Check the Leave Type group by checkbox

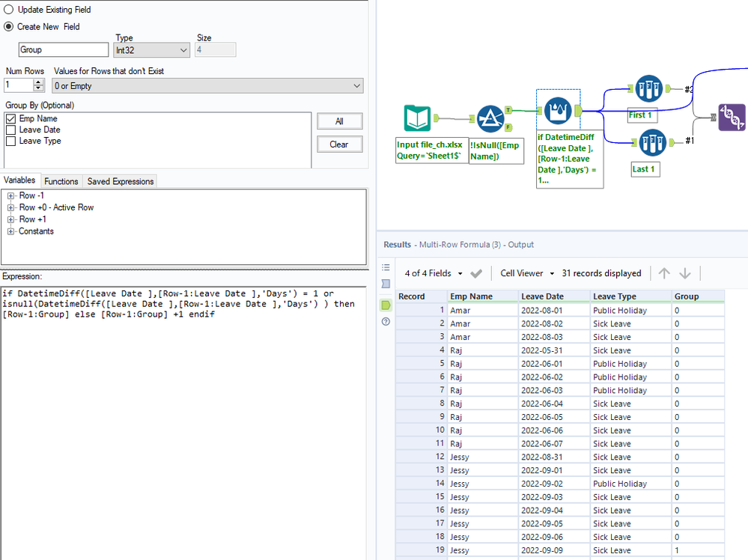[10, 141]
